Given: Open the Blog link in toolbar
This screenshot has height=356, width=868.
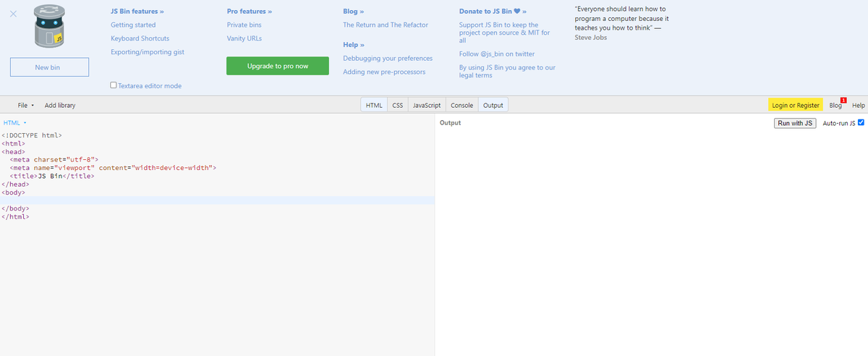Looking at the screenshot, I should [835, 106].
